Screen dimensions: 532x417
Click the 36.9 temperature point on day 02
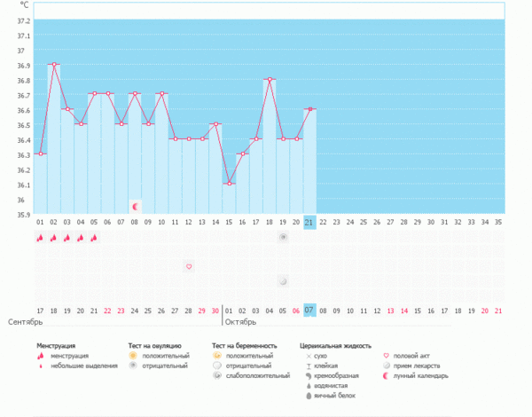pos(54,65)
